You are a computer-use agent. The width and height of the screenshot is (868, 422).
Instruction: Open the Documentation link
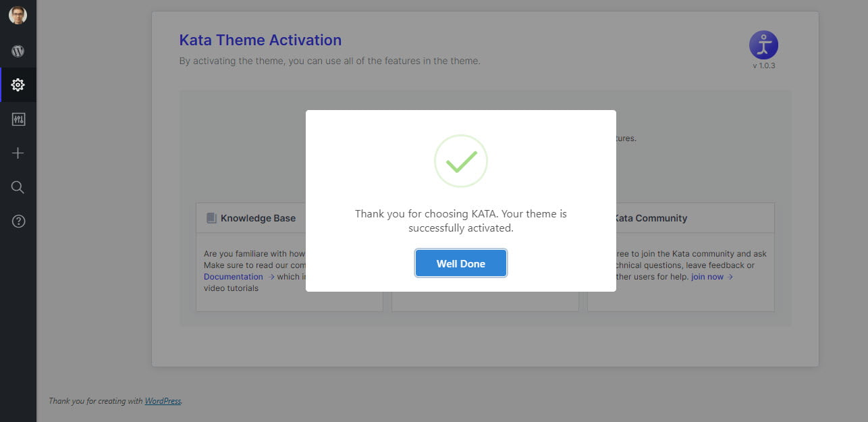tap(234, 277)
